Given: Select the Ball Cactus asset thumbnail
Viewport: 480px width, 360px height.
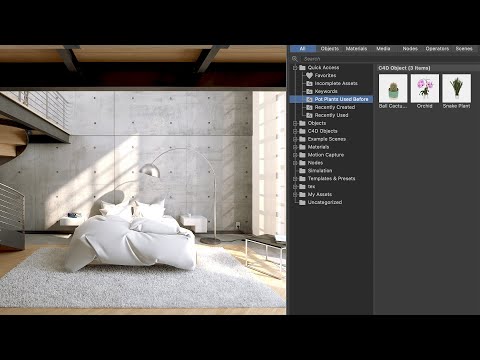Looking at the screenshot, I should pyautogui.click(x=393, y=88).
